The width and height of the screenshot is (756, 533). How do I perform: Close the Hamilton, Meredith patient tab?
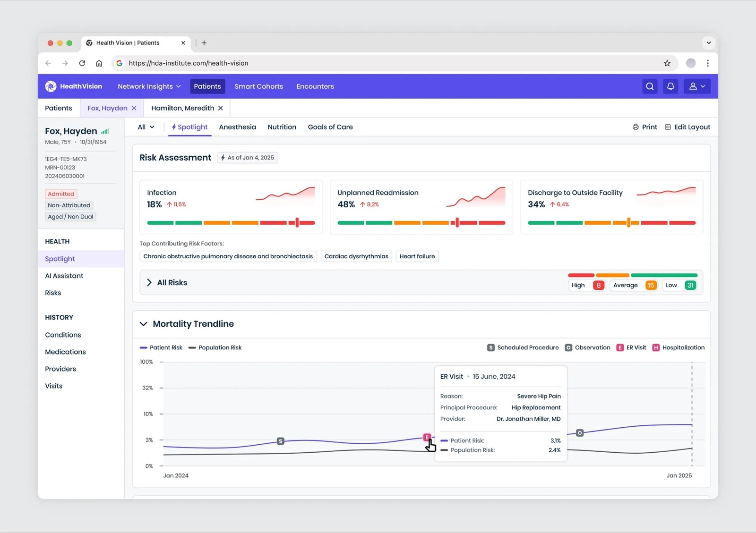coord(221,108)
